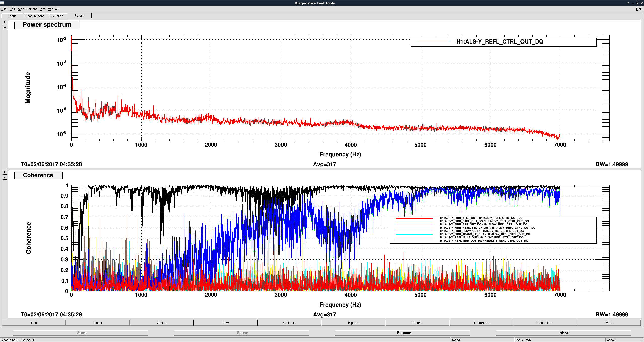
Task: Abort the current measurement
Action: coord(563,333)
